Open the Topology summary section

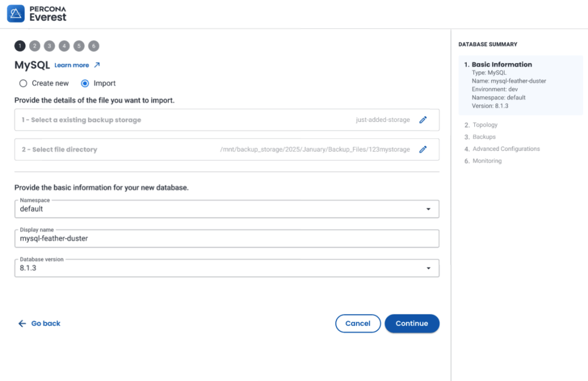[485, 125]
